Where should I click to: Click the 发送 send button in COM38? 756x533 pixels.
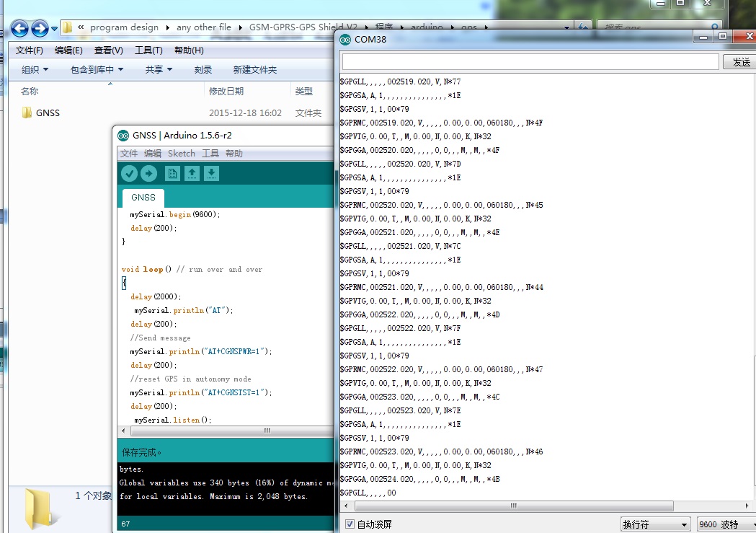pyautogui.click(x=742, y=62)
